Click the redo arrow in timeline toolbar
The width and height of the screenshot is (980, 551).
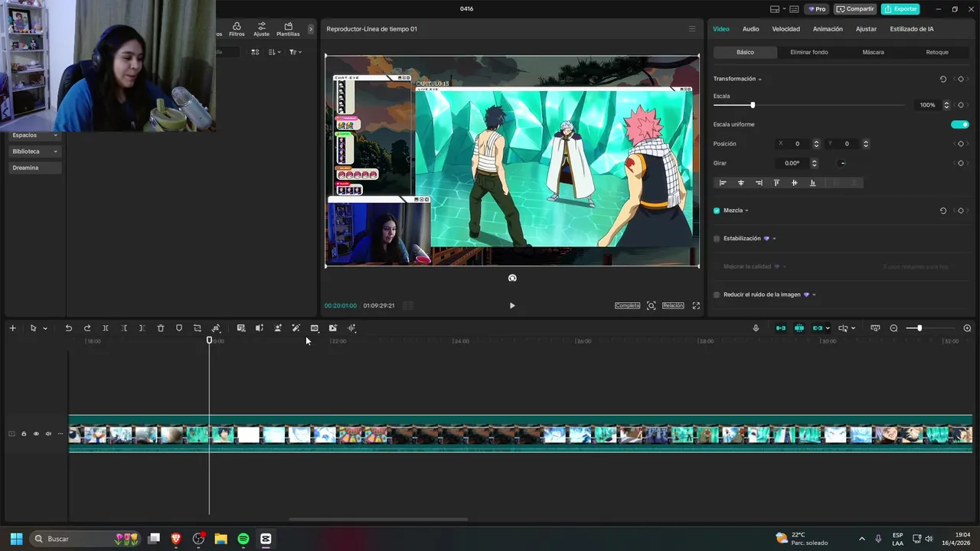87,328
